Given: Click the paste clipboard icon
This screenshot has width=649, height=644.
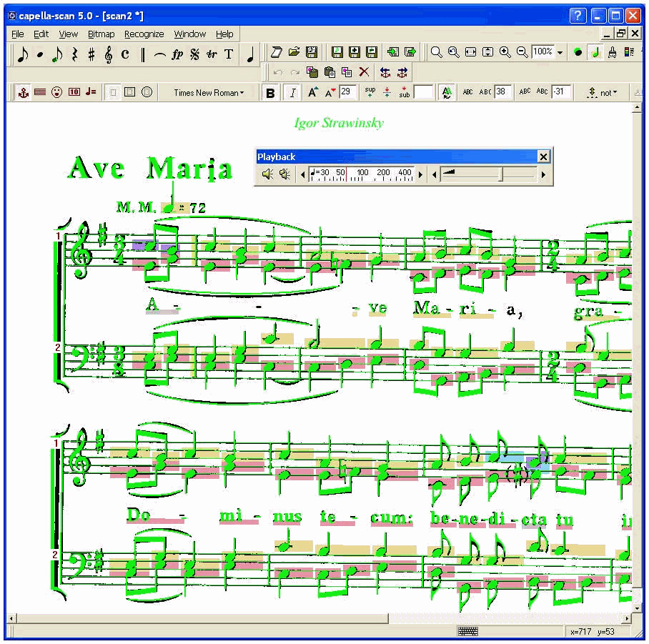Looking at the screenshot, I should pos(330,72).
